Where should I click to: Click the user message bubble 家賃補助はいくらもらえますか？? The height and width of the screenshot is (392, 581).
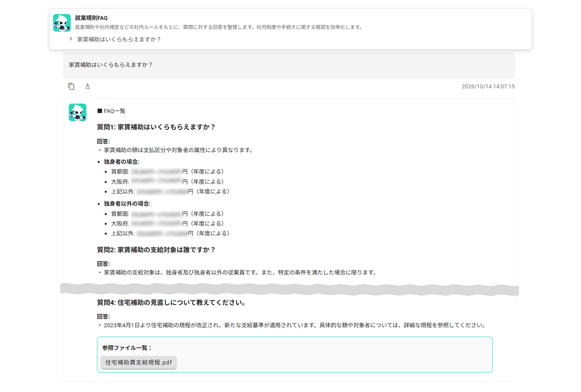[289, 65]
